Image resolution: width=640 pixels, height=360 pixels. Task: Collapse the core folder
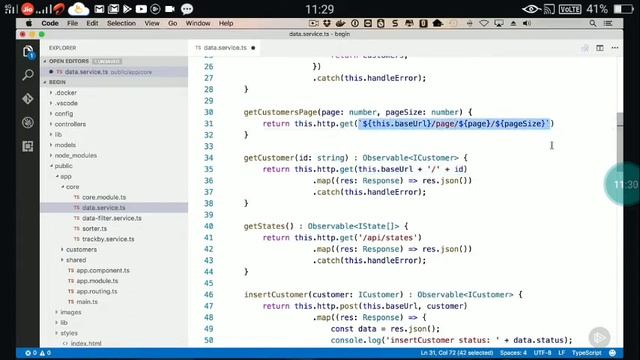click(x=72, y=187)
